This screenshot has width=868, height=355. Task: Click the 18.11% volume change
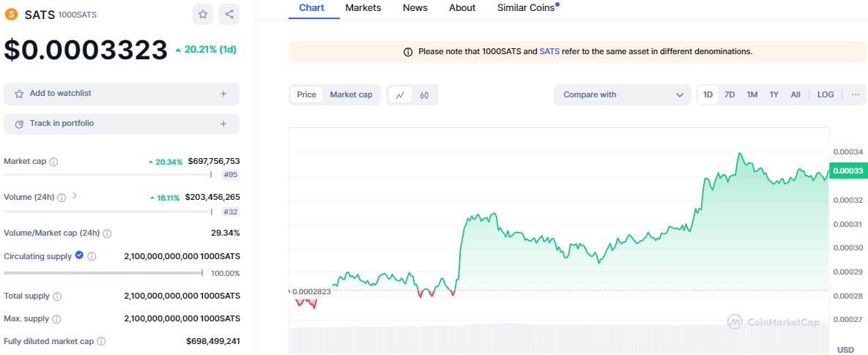(x=165, y=198)
